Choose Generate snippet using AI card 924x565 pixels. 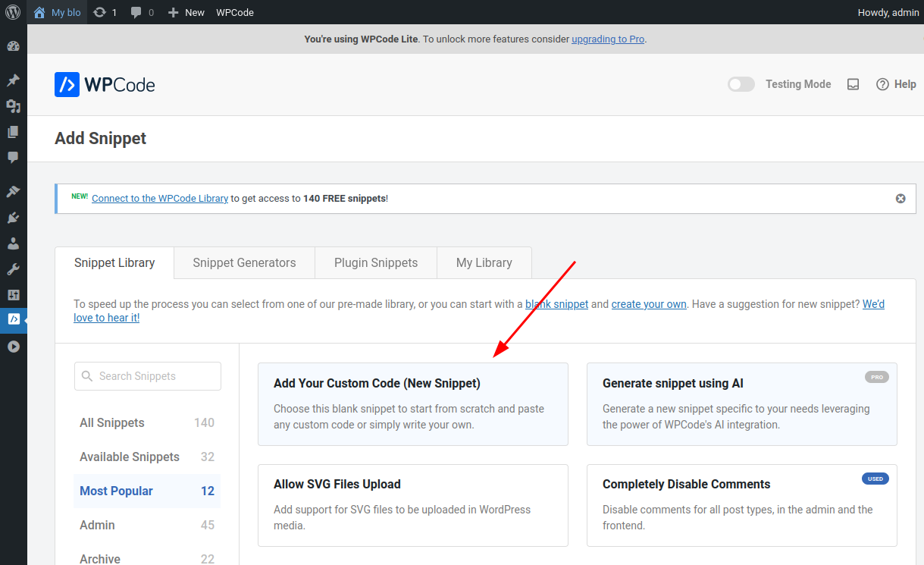(x=742, y=404)
